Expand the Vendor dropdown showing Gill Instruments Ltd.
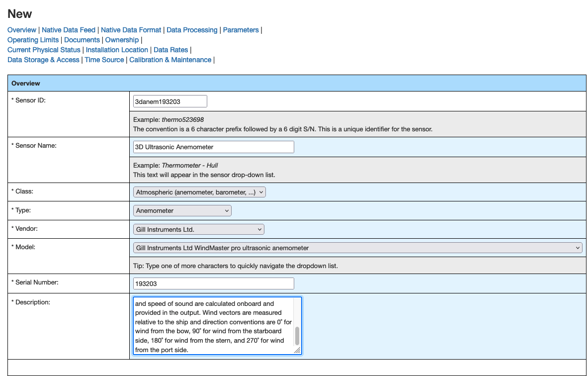The image size is (588, 376). [x=198, y=229]
